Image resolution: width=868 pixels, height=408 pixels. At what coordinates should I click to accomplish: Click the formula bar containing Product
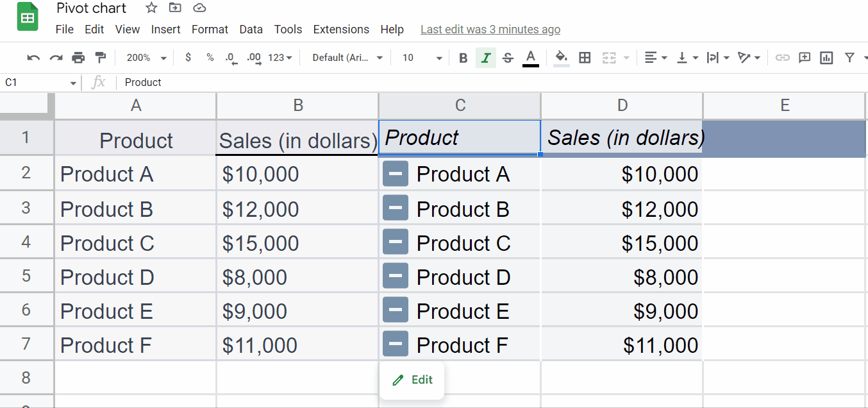click(x=492, y=83)
